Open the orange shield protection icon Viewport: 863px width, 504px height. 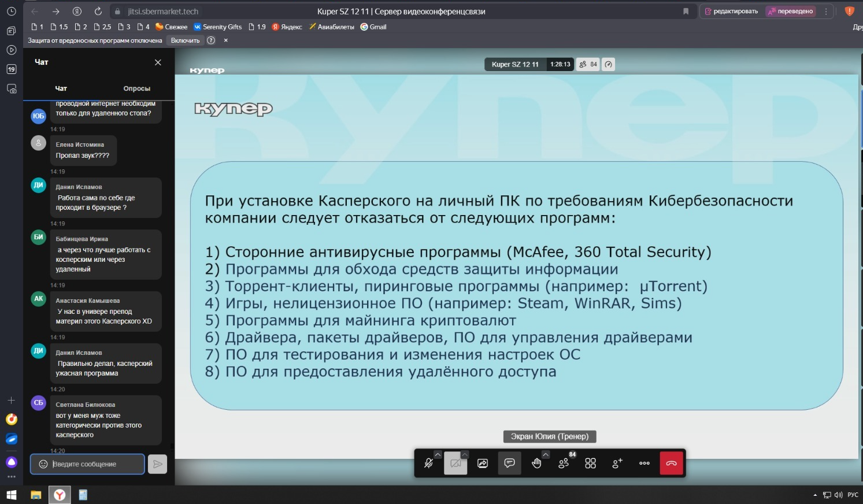pyautogui.click(x=849, y=11)
